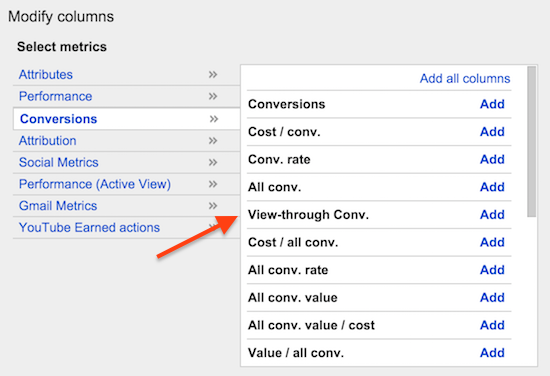Open YouTube Earned actions category
The image size is (550, 376).
click(x=89, y=228)
